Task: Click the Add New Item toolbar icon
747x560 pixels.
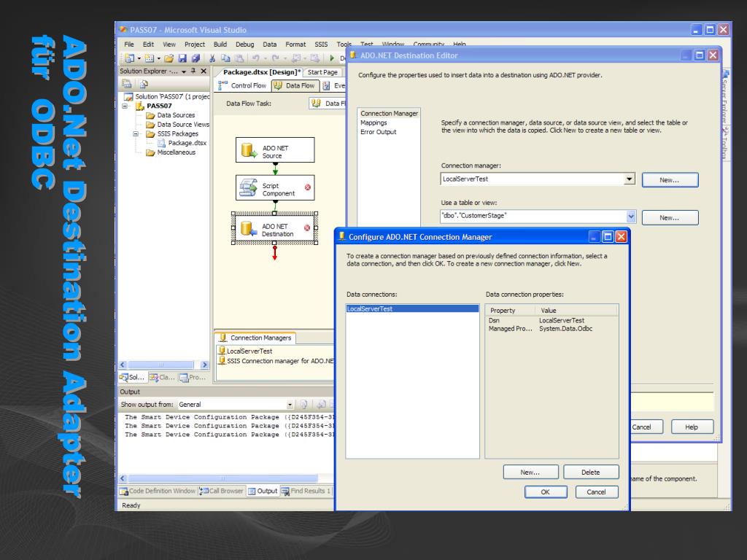Action: click(x=149, y=58)
